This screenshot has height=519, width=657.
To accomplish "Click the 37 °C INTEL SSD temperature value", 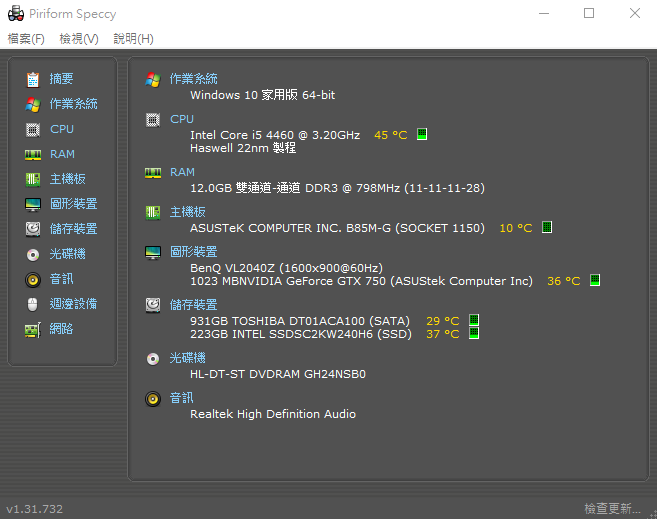I will (442, 334).
